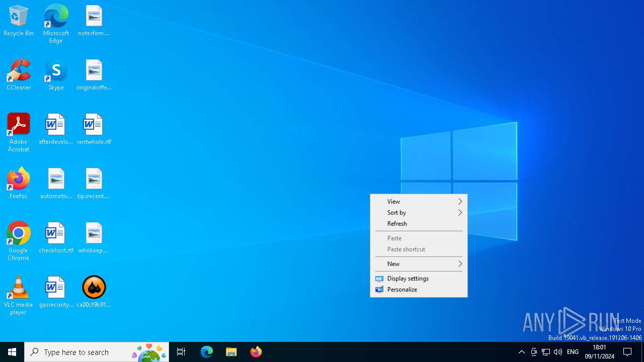The width and height of the screenshot is (644, 362).
Task: Open Display settings from context menu
Action: tap(419, 279)
